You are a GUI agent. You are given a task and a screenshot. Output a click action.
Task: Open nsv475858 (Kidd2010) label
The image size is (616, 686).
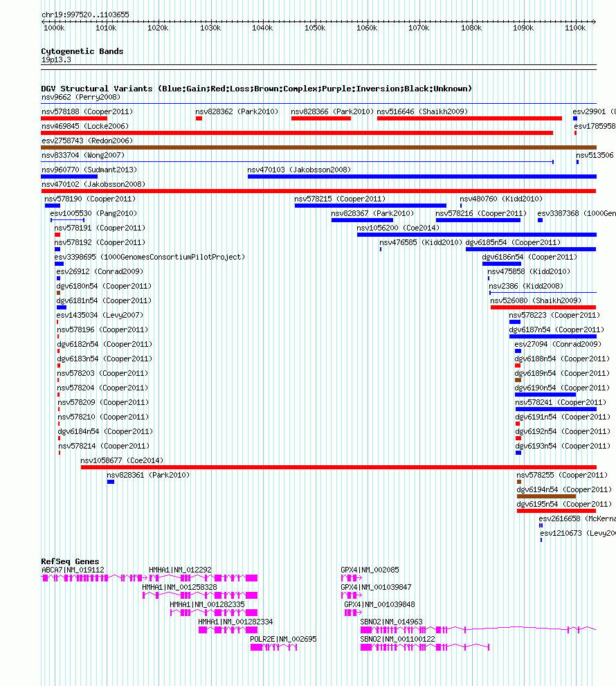529,271
